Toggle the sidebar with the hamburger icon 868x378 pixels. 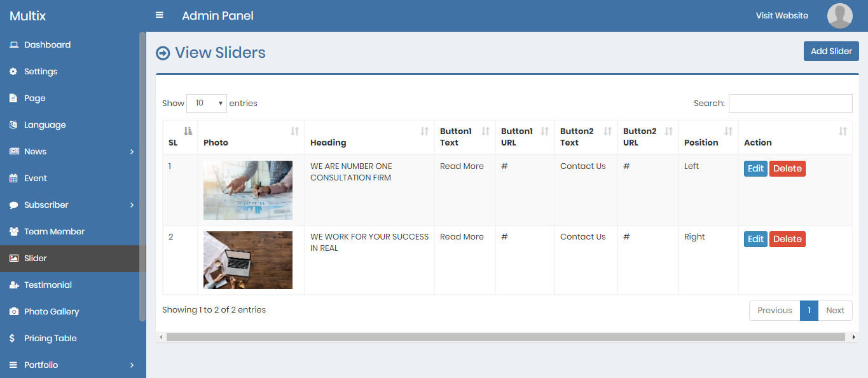pos(160,15)
